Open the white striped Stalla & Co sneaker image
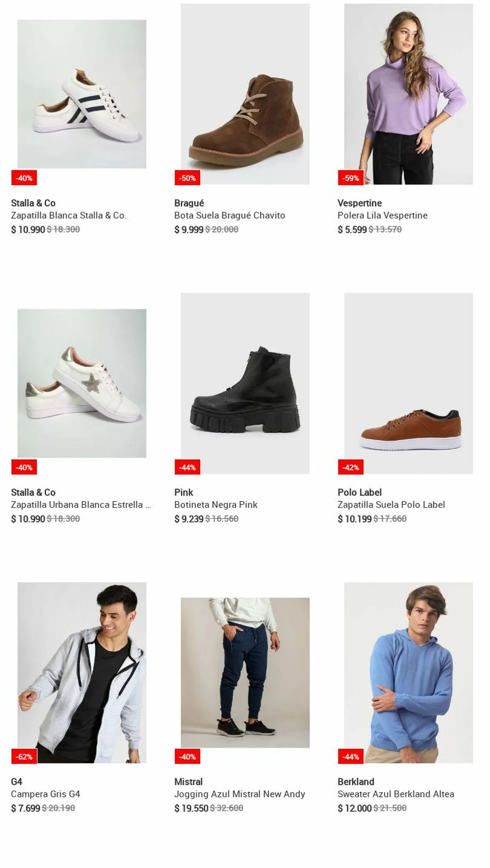Viewport: 490px width, 868px height. point(82,94)
